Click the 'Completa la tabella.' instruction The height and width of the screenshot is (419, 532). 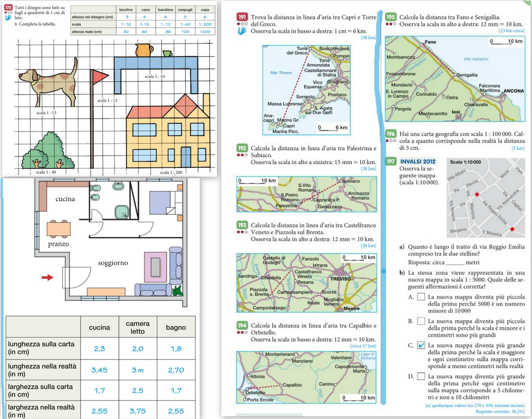point(37,24)
